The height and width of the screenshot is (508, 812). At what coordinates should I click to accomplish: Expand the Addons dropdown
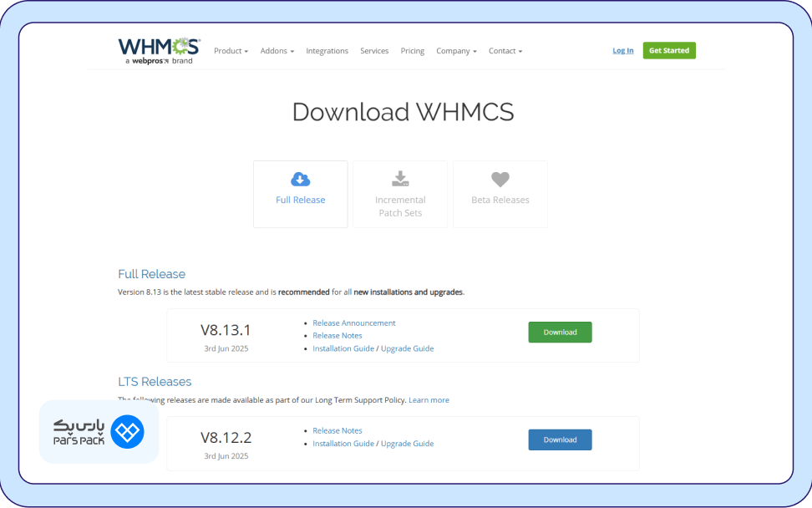coord(277,50)
